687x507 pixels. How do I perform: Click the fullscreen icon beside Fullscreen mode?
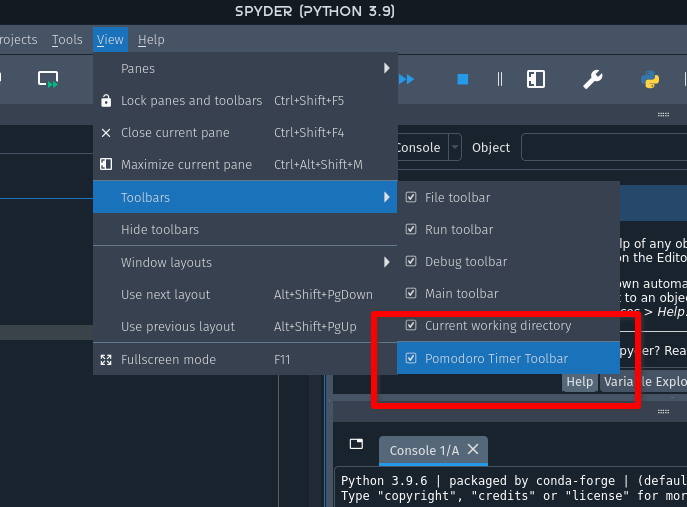106,360
